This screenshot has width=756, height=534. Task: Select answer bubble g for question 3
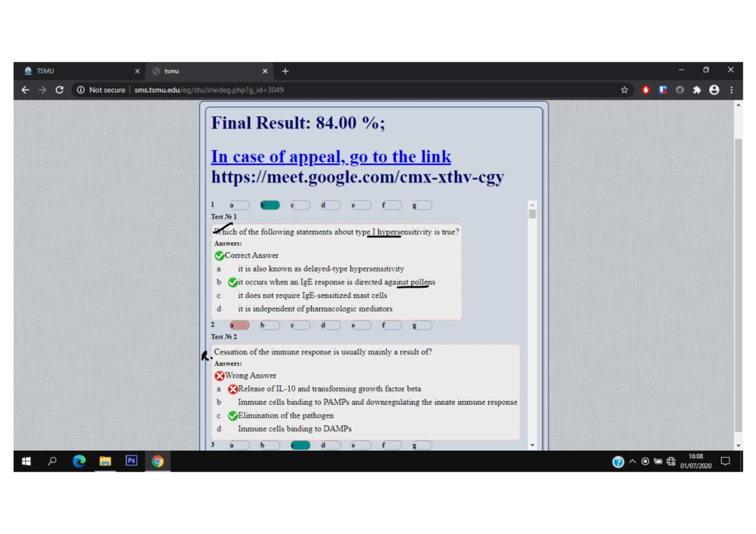[x=421, y=445]
